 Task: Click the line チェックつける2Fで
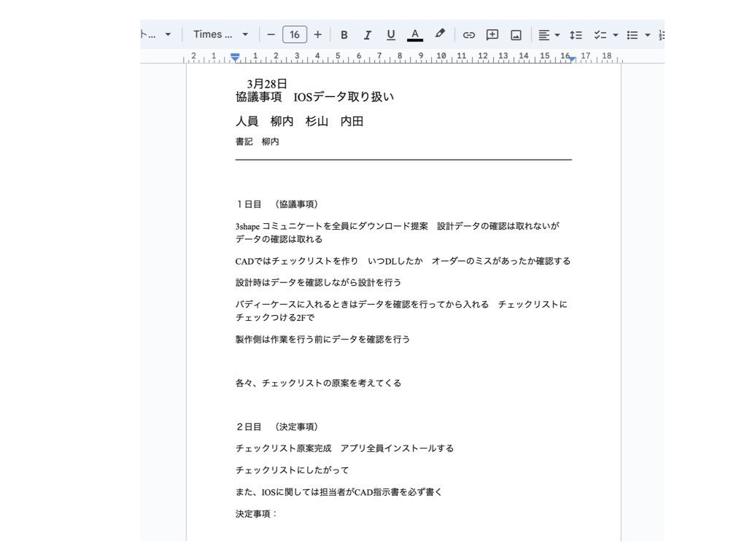click(275, 318)
